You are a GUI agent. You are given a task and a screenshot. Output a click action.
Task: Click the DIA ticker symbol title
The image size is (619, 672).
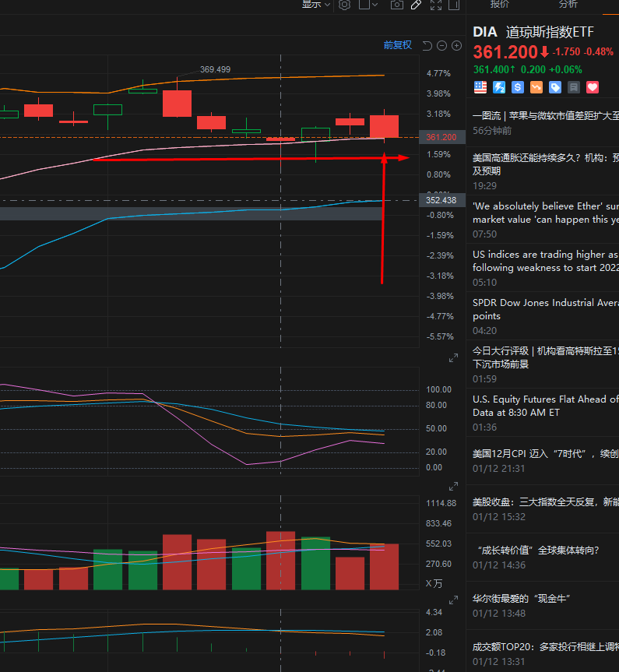pyautogui.click(x=485, y=32)
